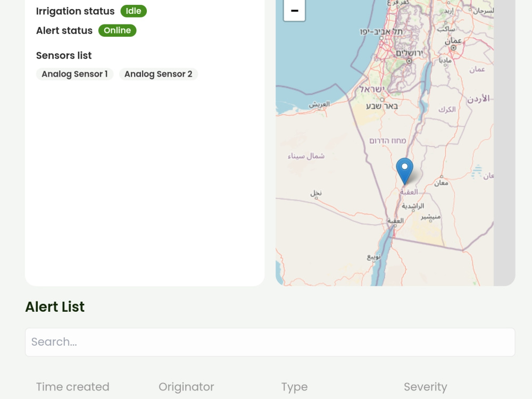This screenshot has width=532, height=399.
Task: Click the blue location marker pin on map
Action: coord(404,171)
